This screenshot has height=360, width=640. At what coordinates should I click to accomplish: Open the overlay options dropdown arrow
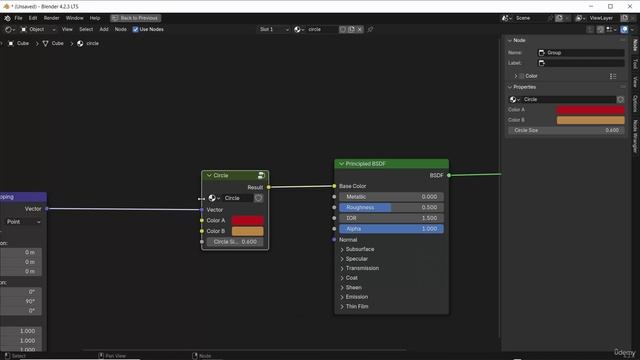click(x=632, y=29)
